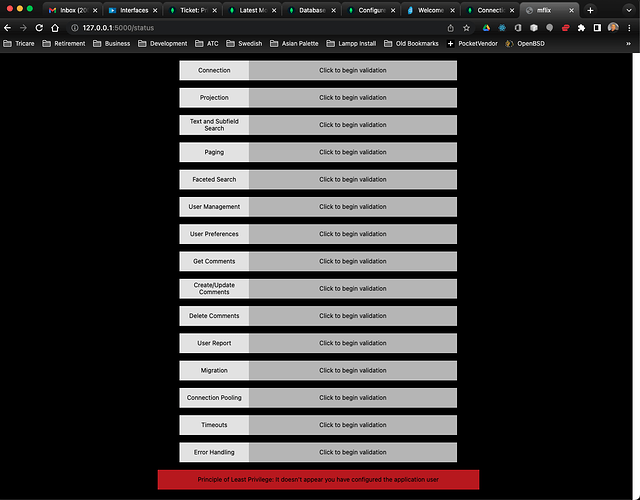Switch to the Latest Mo tab
The width and height of the screenshot is (640, 500).
tap(252, 10)
